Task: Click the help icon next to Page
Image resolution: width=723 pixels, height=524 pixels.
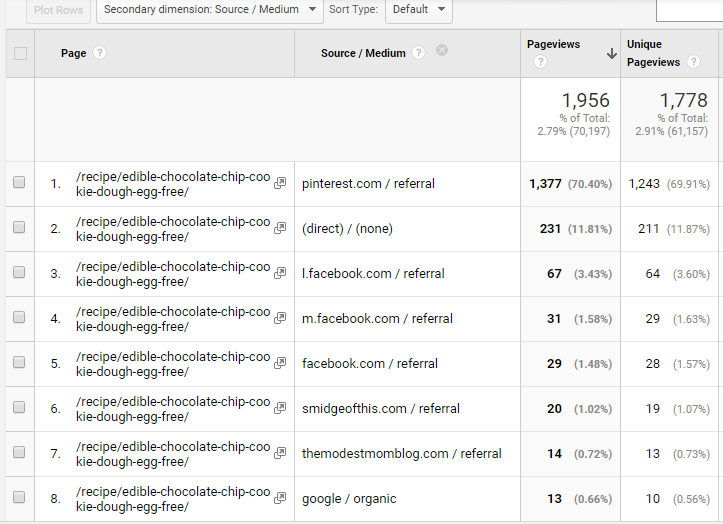Action: 100,53
